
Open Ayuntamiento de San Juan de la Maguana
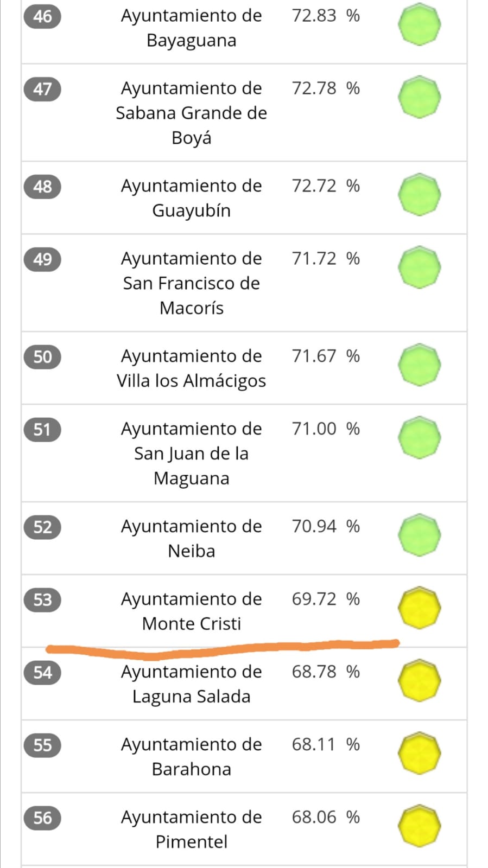click(191, 454)
